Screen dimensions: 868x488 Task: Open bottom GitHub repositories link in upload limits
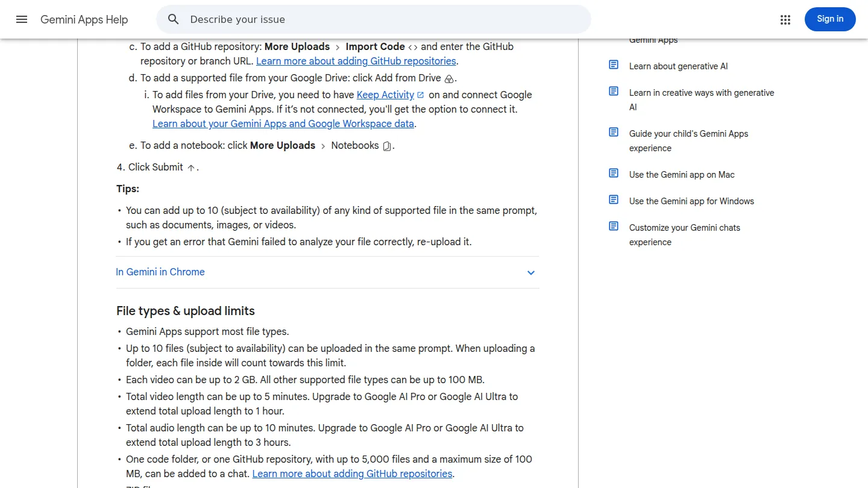[352, 474]
